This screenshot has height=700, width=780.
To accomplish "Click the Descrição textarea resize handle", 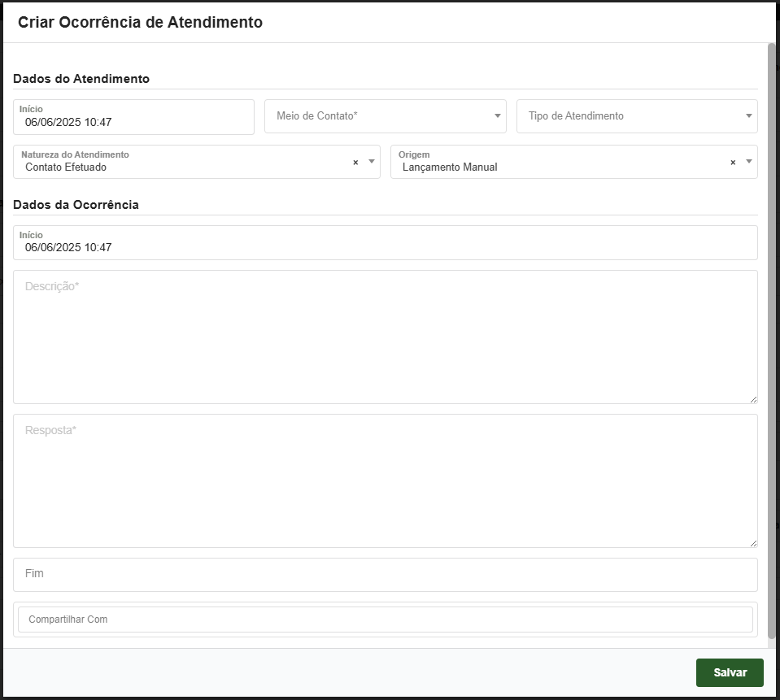I will tap(753, 399).
